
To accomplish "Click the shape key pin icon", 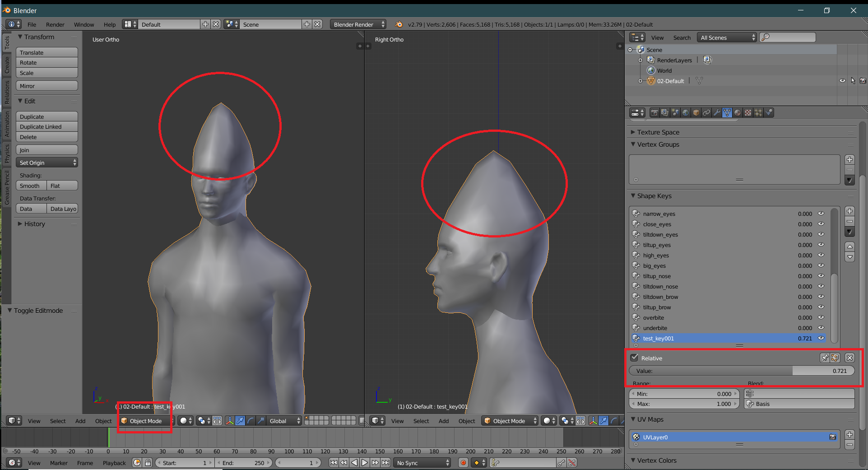I will pos(825,358).
